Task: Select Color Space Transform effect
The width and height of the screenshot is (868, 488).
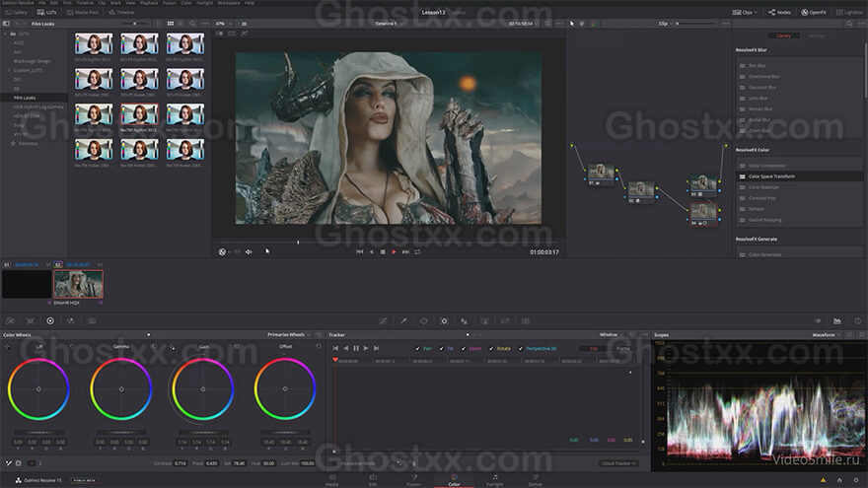Action: [x=799, y=176]
